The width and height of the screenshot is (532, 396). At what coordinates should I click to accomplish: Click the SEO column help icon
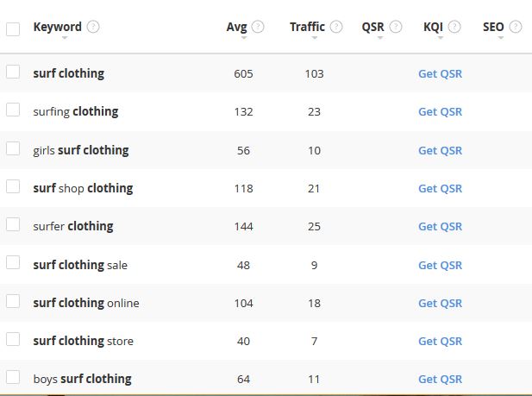[x=516, y=27]
